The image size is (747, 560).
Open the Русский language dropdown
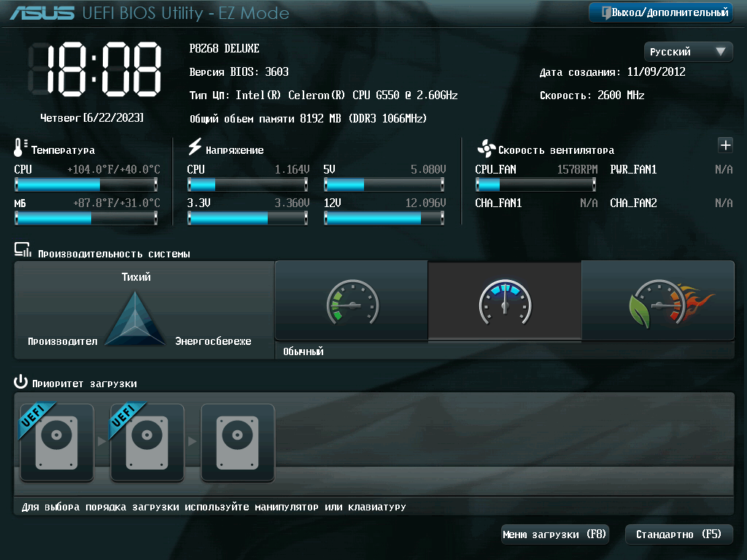pyautogui.click(x=688, y=52)
